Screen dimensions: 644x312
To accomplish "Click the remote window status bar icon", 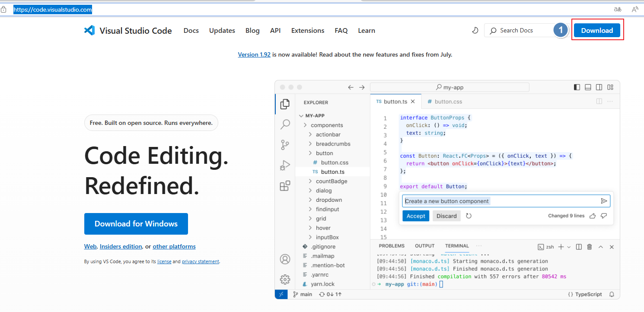I will pos(281,294).
